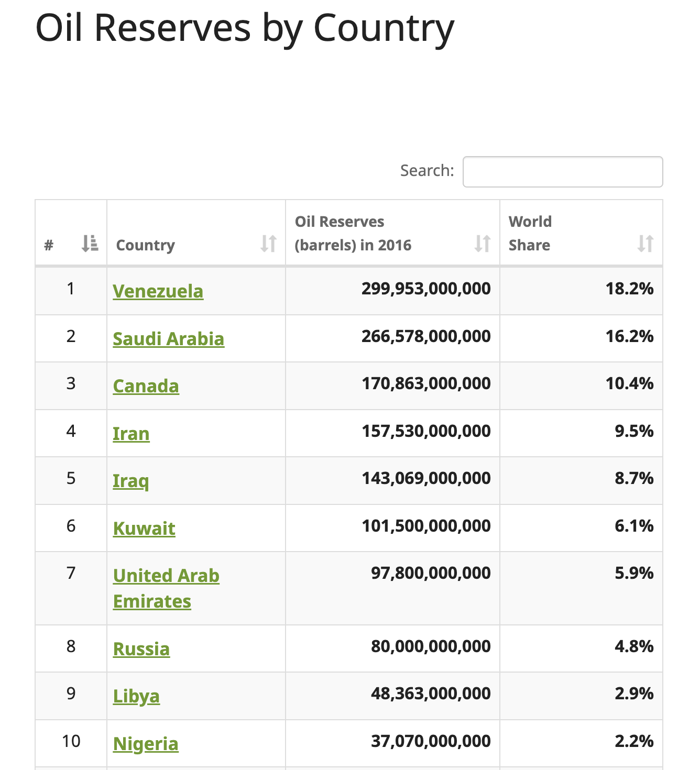Sort by Oil Reserves arrows icon
The height and width of the screenshot is (770, 700).
483,244
